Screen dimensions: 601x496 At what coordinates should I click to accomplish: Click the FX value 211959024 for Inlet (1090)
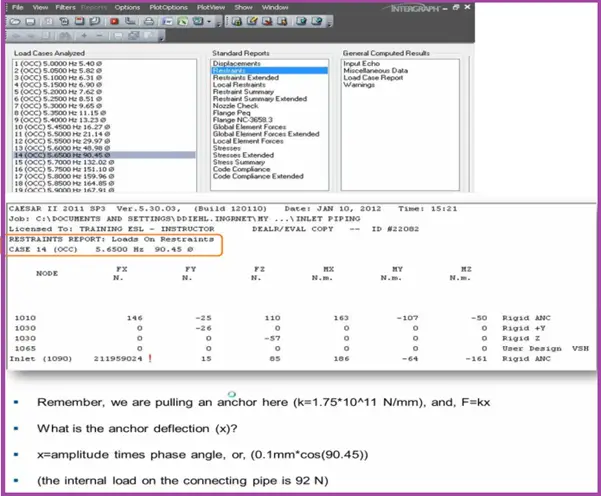118,359
